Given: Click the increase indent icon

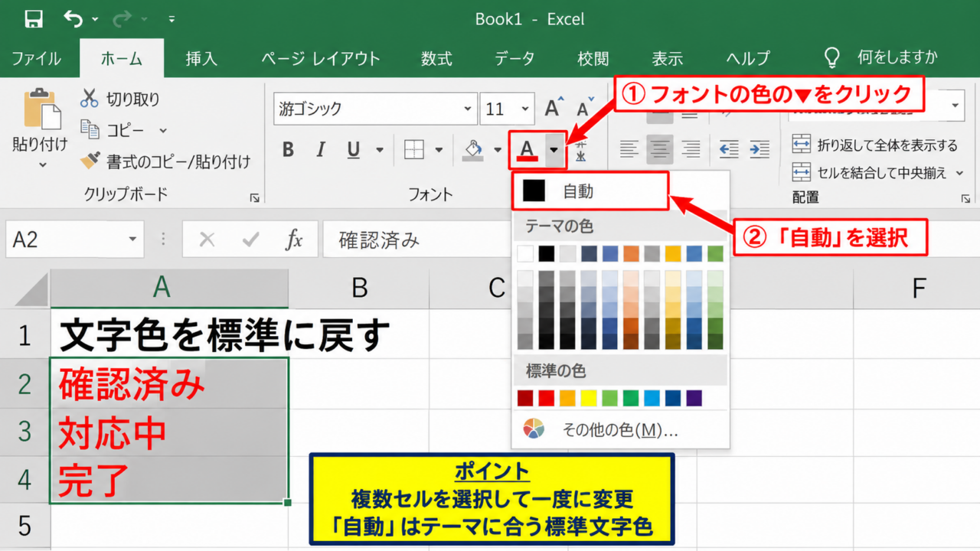Looking at the screenshot, I should (x=759, y=148).
